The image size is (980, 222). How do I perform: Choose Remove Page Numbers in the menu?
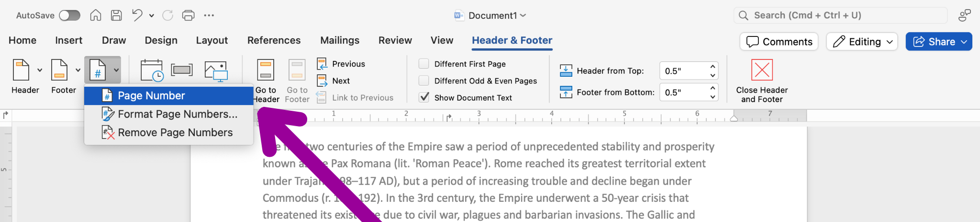[x=169, y=132]
